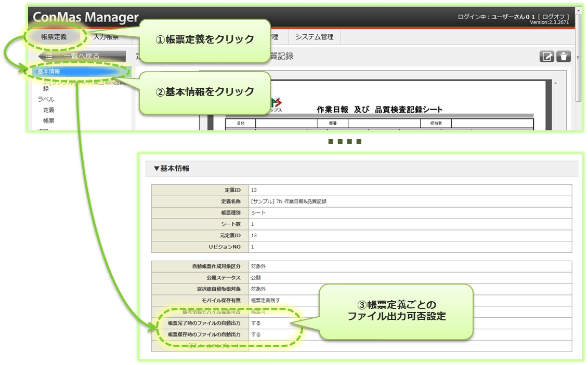
Task: Click する in the 帳票保存時のファイルの自動出力 row
Action: [256, 334]
